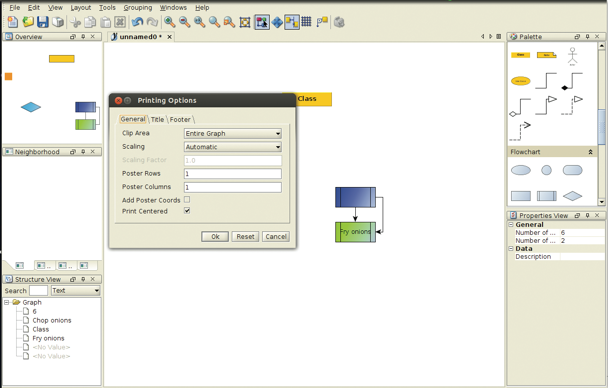Click the Ok button
Viewport: 608px width, 388px height.
215,236
